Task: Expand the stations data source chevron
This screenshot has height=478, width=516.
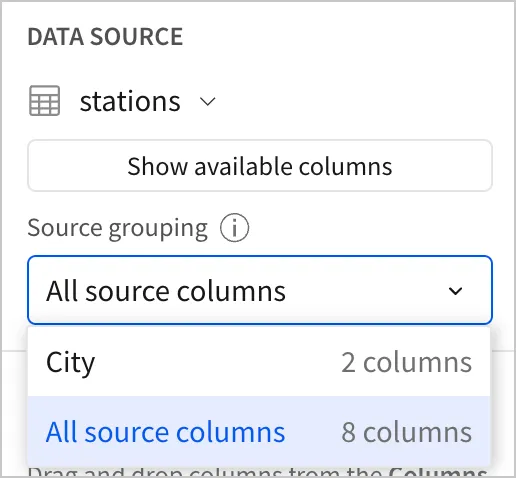Action: [207, 101]
